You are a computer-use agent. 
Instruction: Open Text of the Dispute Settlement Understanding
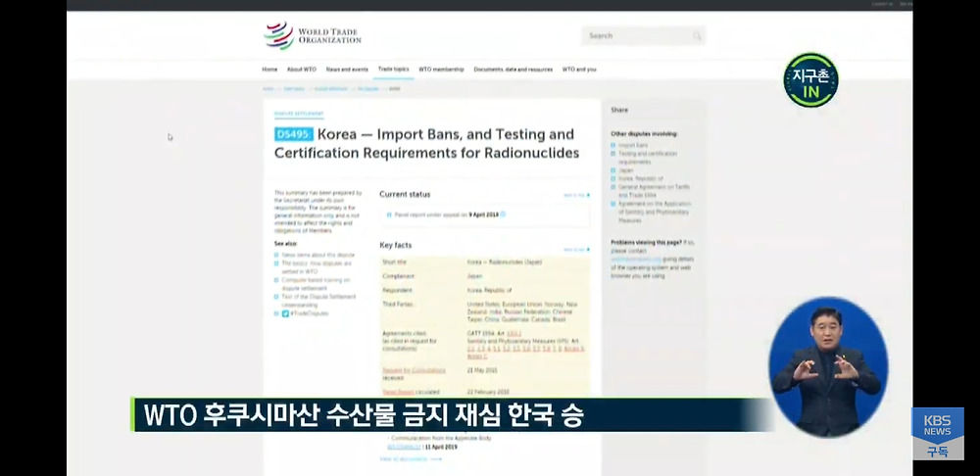coord(318,301)
